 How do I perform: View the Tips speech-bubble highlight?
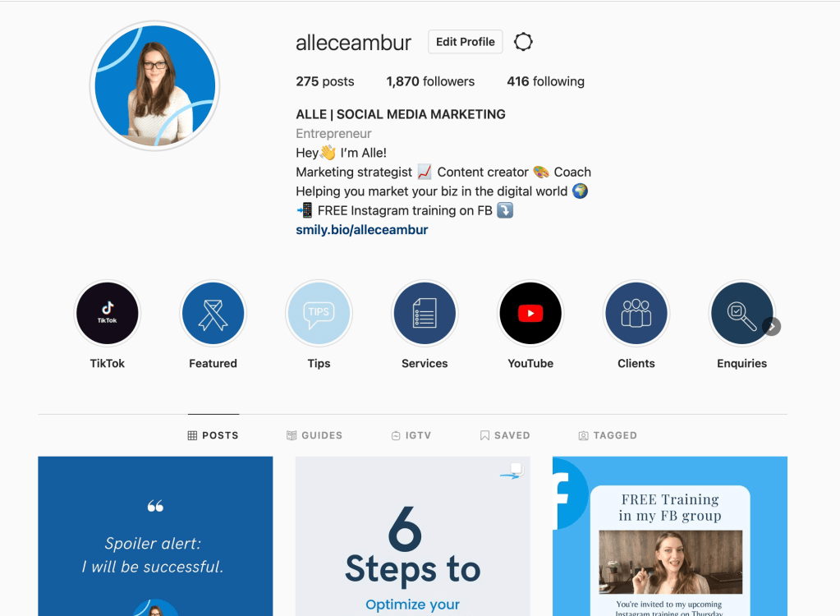(319, 314)
